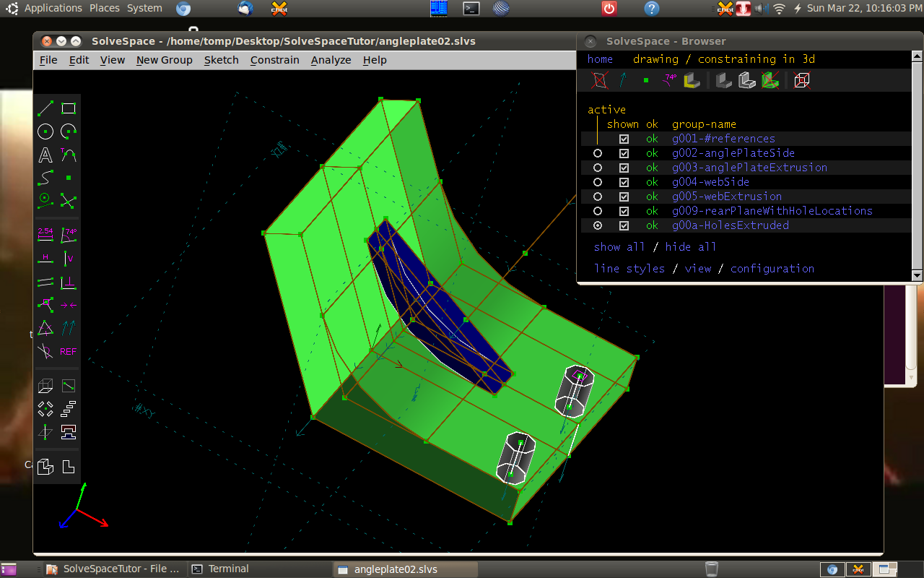Viewport: 924px width, 578px height.
Task: Open the Analyze menu
Action: [x=331, y=60]
